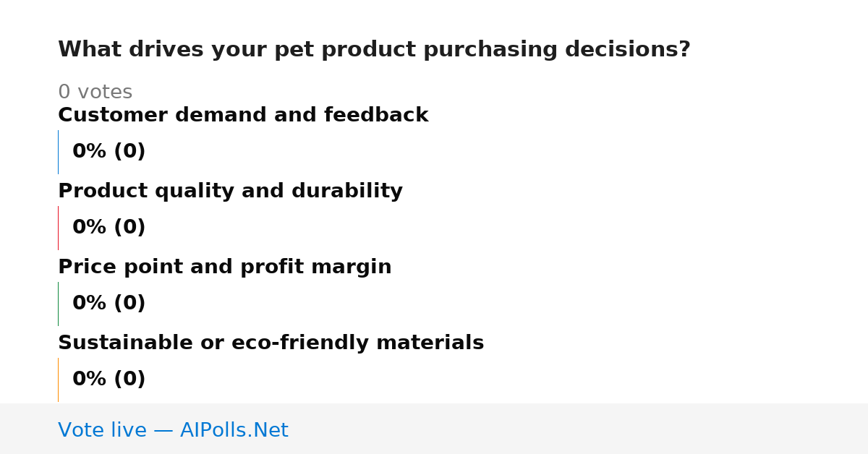
Task: Click the 0 votes total counter
Action: (95, 92)
